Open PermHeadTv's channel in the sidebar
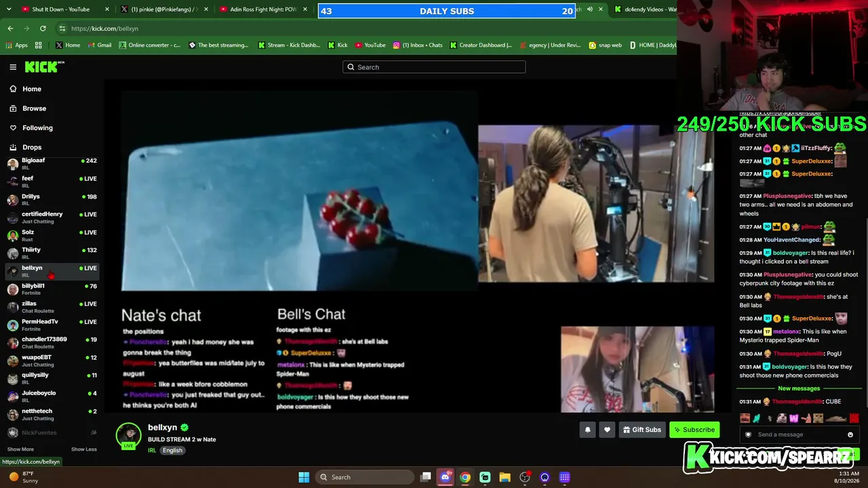868x488 pixels. pos(52,325)
